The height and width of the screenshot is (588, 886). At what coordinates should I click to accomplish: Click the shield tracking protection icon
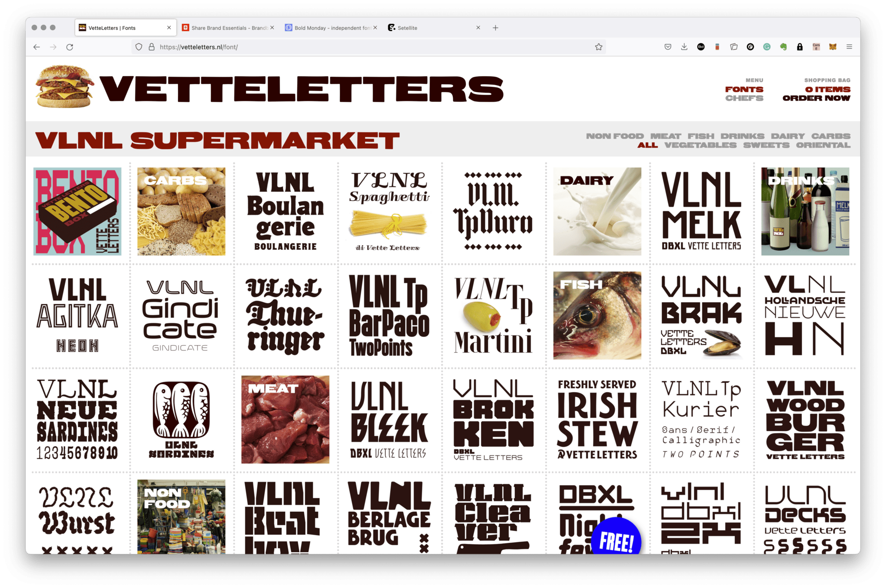coord(139,47)
